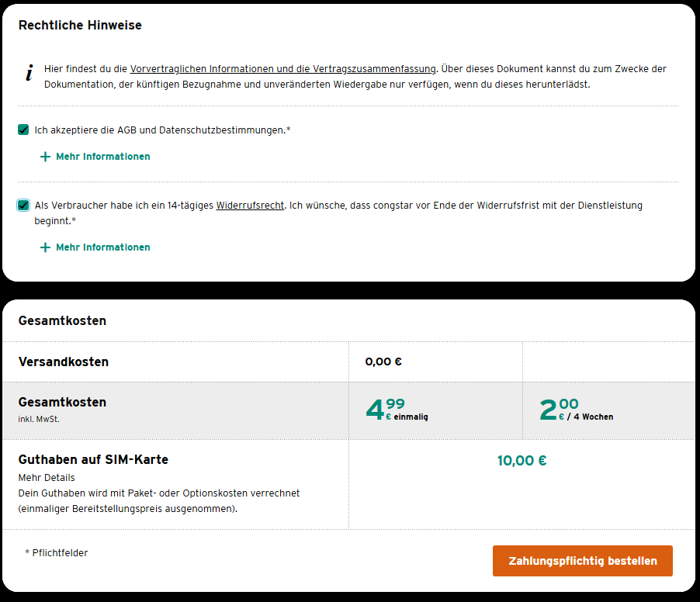Click the 0,00 € shipping cost value
The width and height of the screenshot is (700, 602).
pyautogui.click(x=383, y=362)
